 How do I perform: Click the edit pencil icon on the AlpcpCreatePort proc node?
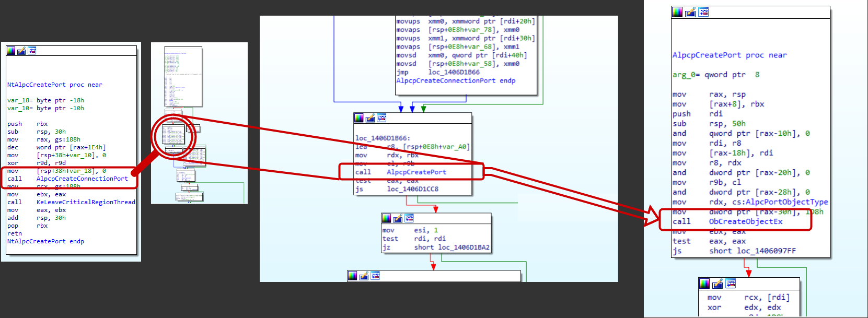[690, 12]
